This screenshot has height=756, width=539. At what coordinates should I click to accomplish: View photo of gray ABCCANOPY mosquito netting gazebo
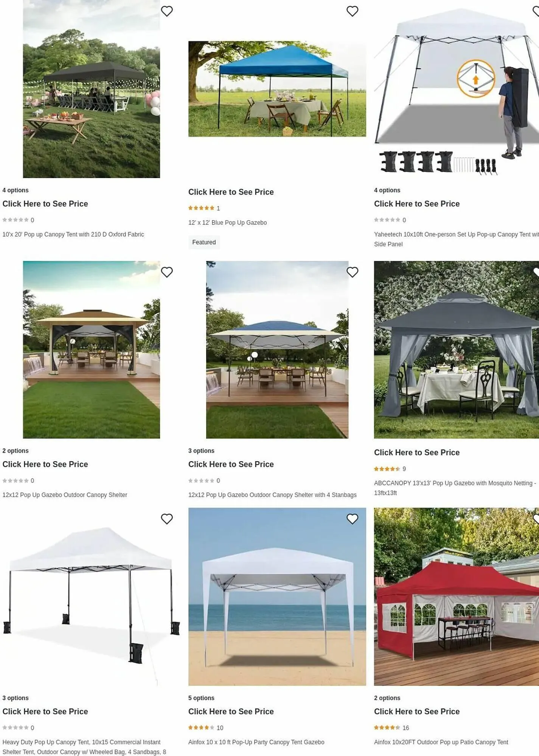click(457, 350)
